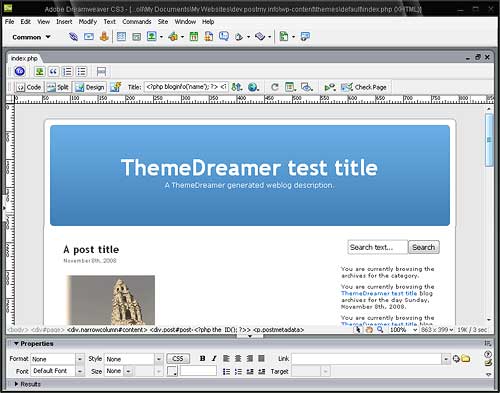Screen dimensions: 500x393
Task: Open the Style dropdown
Action: coord(159,359)
